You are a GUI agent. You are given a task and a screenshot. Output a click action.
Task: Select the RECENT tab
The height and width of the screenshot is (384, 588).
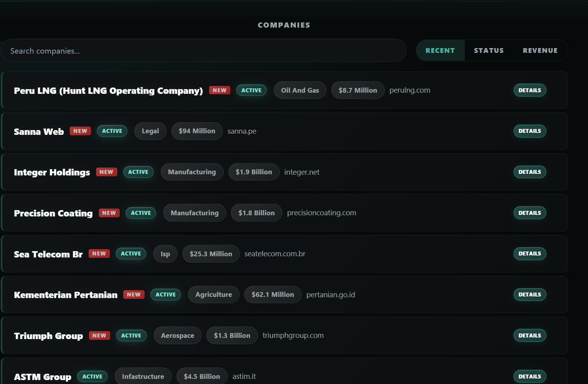pos(440,50)
